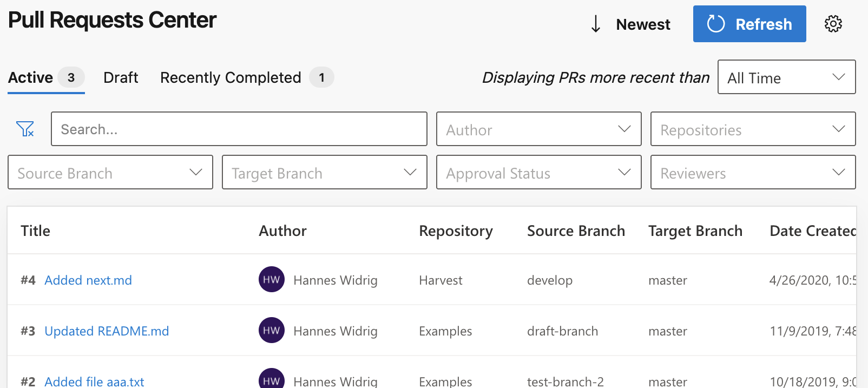Click the HW avatar on PR #3
The height and width of the screenshot is (388, 868).
point(271,330)
